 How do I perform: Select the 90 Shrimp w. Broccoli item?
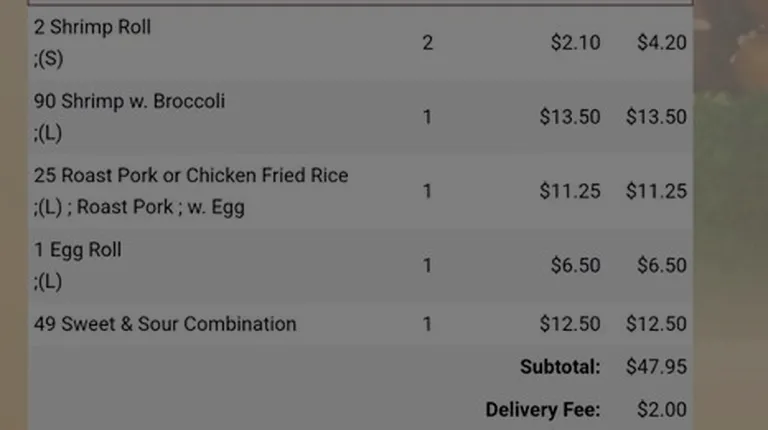[129, 101]
